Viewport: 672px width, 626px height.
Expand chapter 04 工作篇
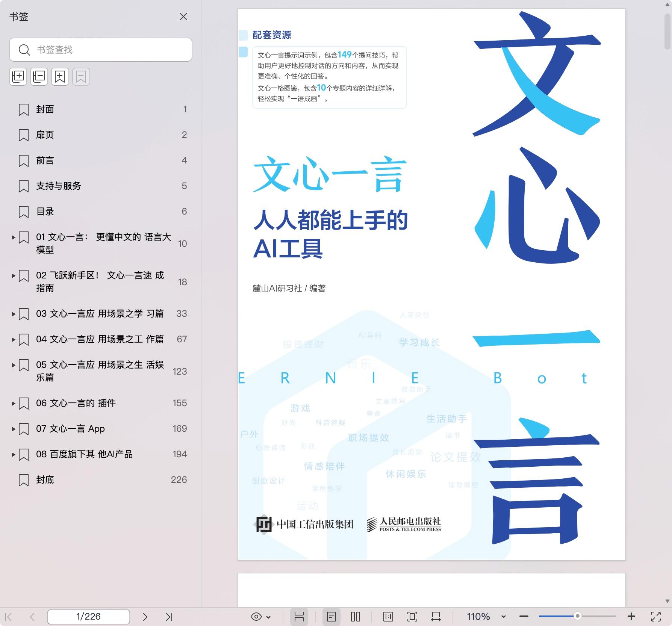coord(14,340)
